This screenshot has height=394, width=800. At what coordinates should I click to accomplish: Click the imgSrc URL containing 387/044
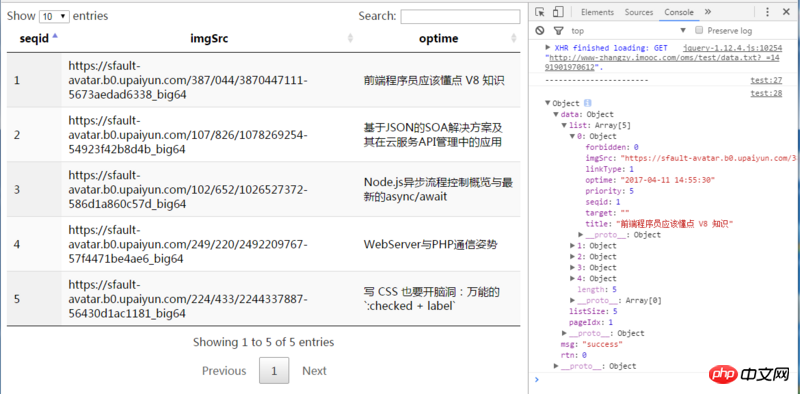pos(188,80)
